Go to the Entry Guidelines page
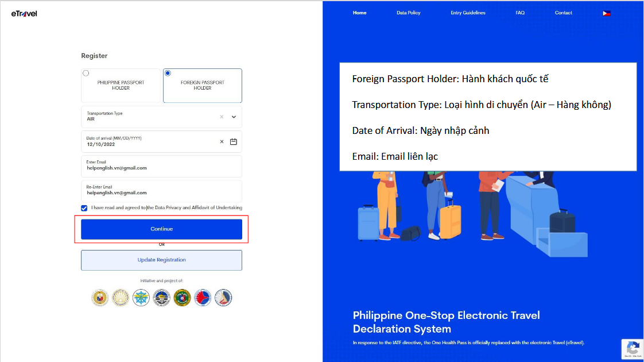This screenshot has width=644, height=362. pyautogui.click(x=468, y=13)
